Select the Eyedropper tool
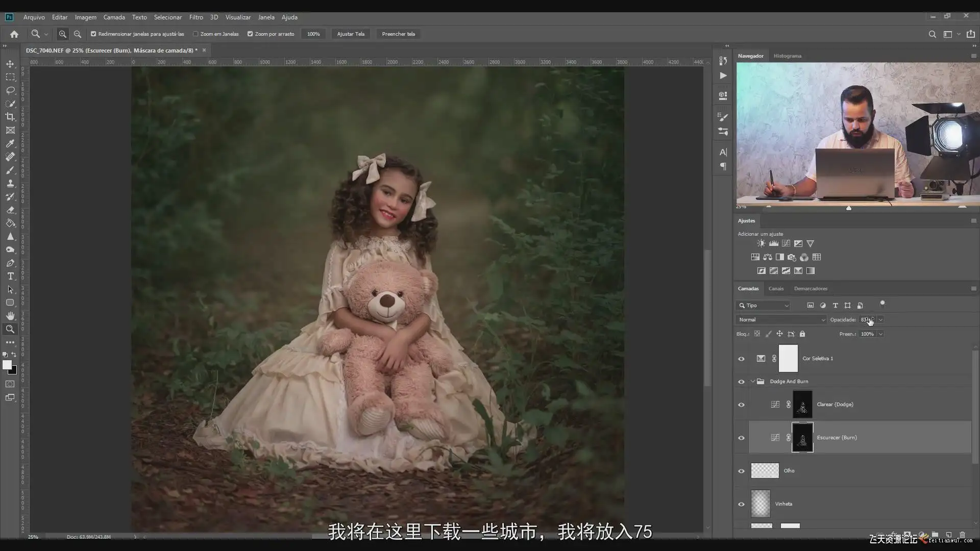Screen dimensions: 980x551 [x=10, y=144]
